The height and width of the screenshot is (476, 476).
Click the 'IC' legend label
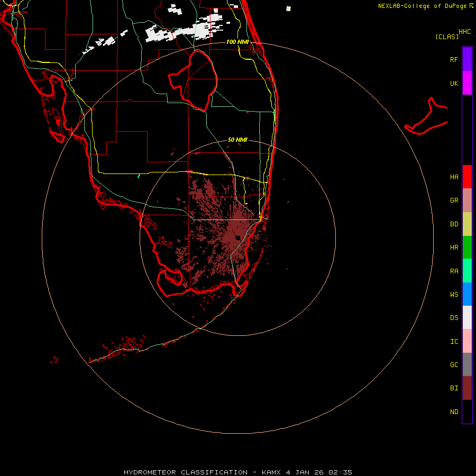454,342
